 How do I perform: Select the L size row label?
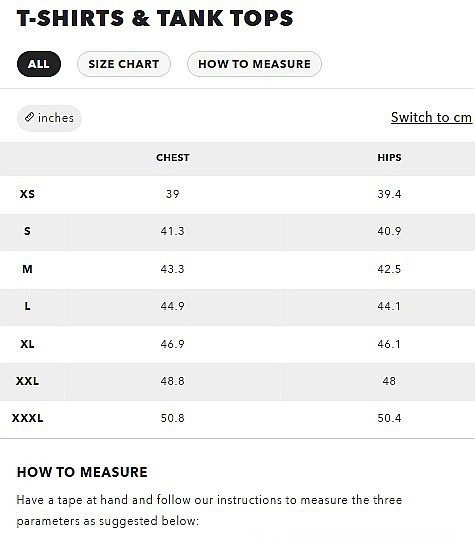point(27,306)
